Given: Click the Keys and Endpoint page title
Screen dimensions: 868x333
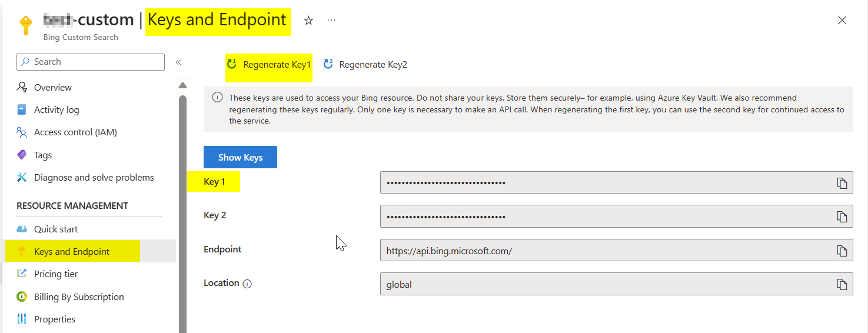Looking at the screenshot, I should 217,20.
